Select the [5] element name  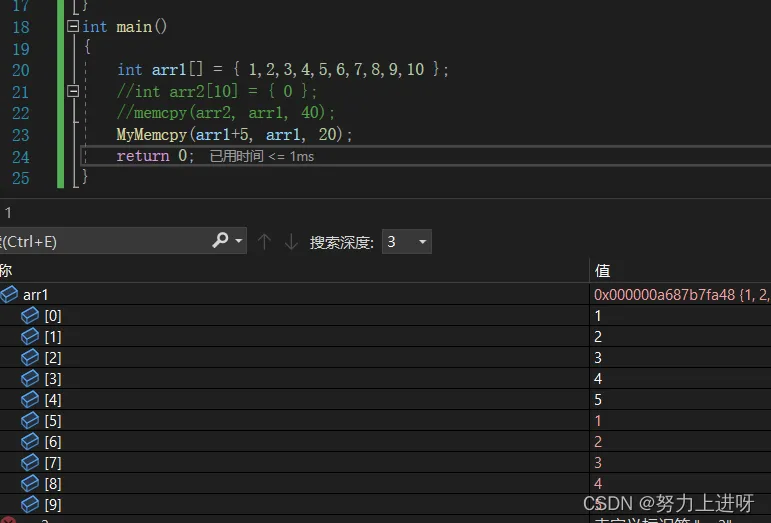pyautogui.click(x=53, y=421)
